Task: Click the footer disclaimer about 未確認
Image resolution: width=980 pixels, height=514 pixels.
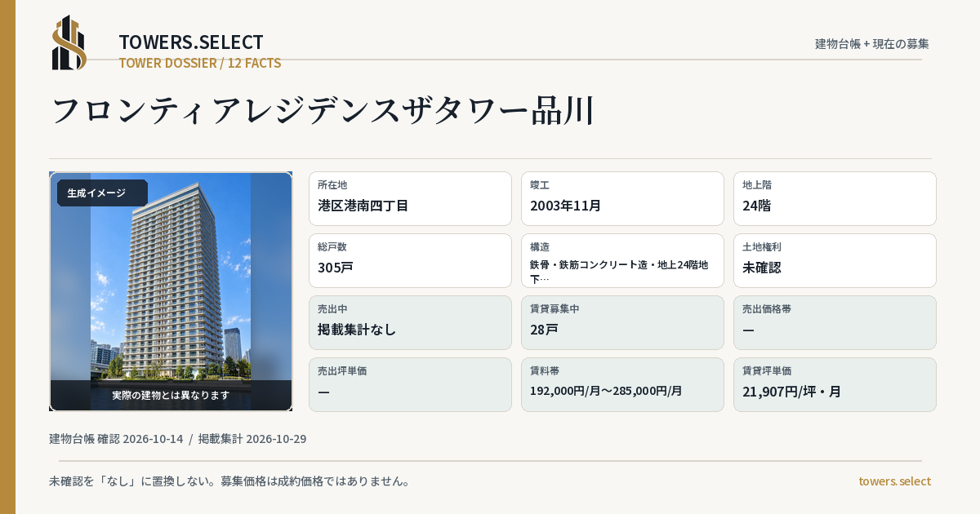Action: 229,481
